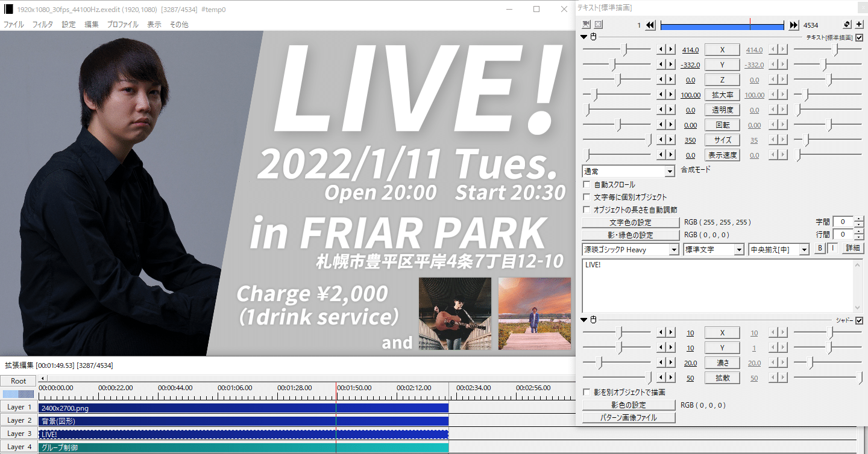Enable 影を別オブジェクトで描画 checkbox

click(587, 392)
